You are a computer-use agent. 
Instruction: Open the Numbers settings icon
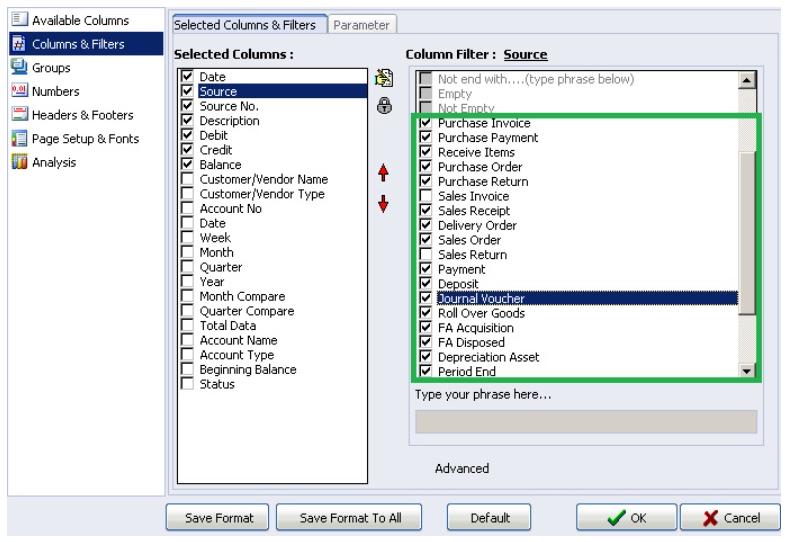coord(20,91)
